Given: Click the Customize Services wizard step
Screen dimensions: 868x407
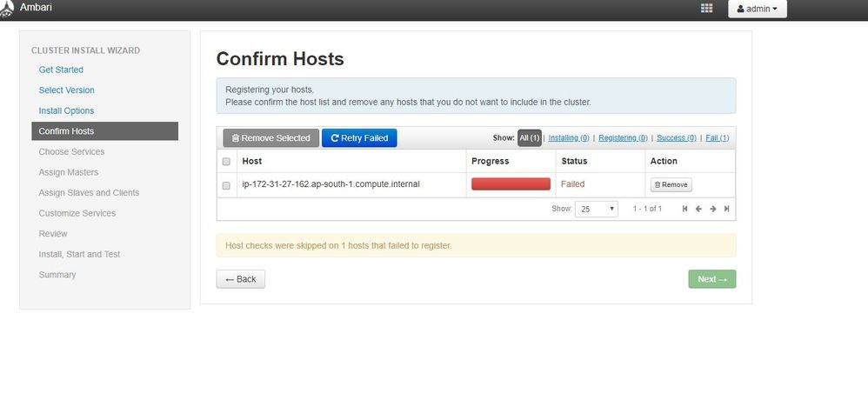Looking at the screenshot, I should 77,213.
